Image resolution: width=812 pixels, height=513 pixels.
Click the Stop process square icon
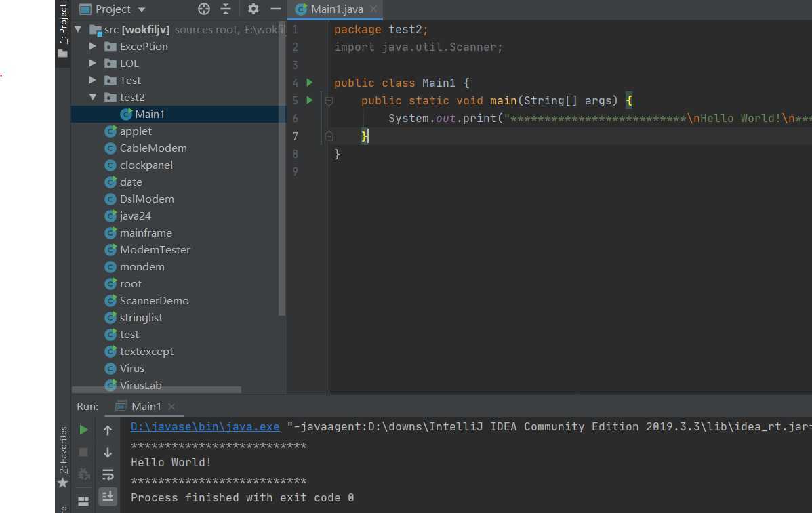[x=83, y=452]
